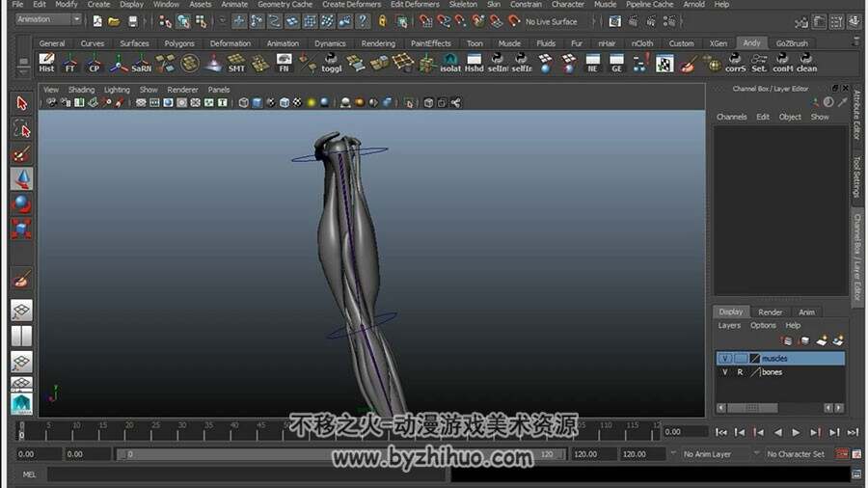Toggle visibility V of bones layer
This screenshot has height=488, width=868.
pos(724,372)
